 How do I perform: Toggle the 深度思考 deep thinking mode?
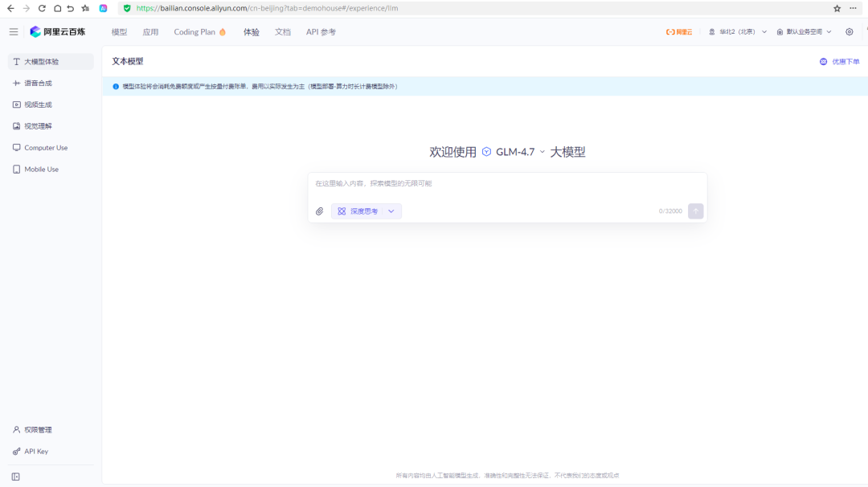point(360,211)
